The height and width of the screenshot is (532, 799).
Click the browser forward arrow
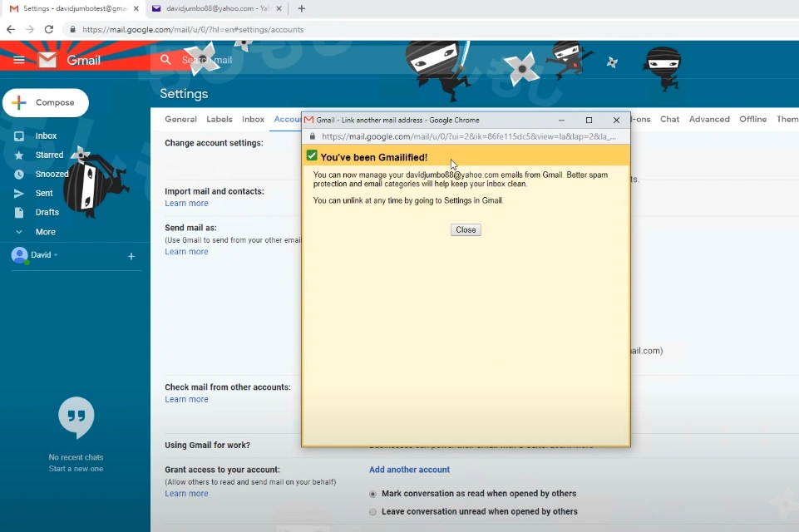click(30, 30)
